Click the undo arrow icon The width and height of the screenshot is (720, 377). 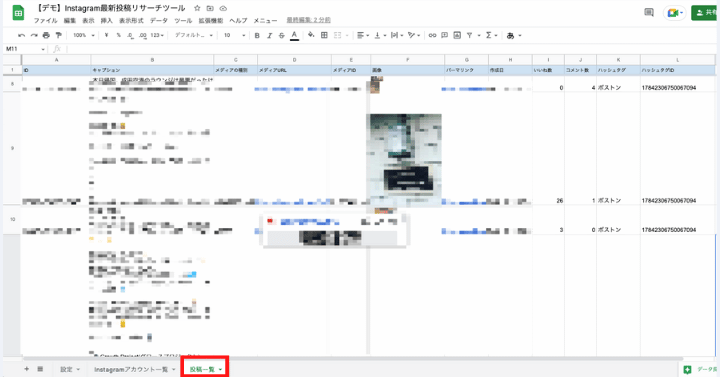(x=21, y=35)
